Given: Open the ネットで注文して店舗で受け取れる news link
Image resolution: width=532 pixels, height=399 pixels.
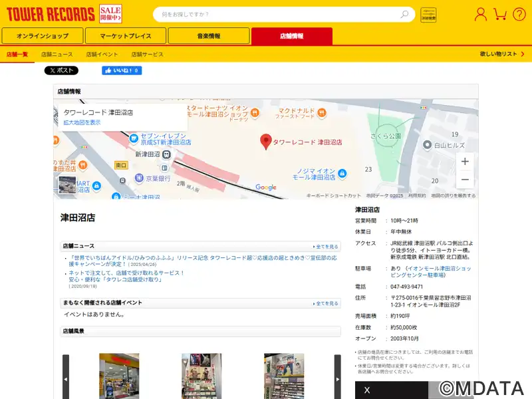Looking at the screenshot, I should [126, 276].
